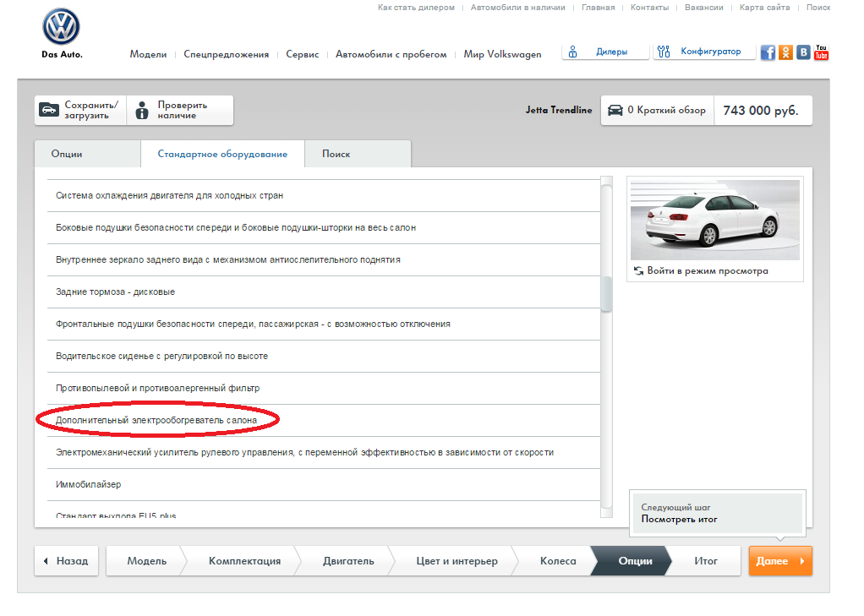Click Сохранить/загрузить button
Image resolution: width=864 pixels, height=616 pixels.
click(80, 110)
